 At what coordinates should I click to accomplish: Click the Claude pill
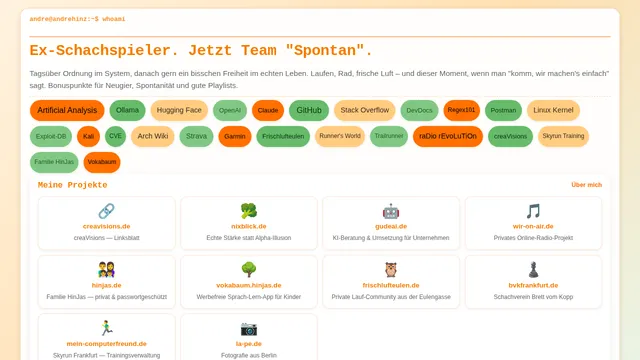click(268, 110)
